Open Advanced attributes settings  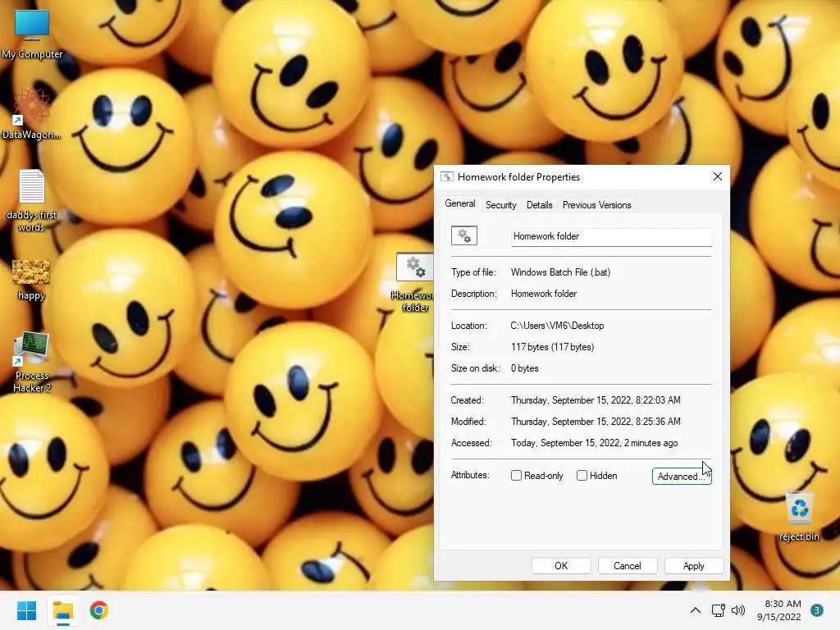pyautogui.click(x=682, y=477)
